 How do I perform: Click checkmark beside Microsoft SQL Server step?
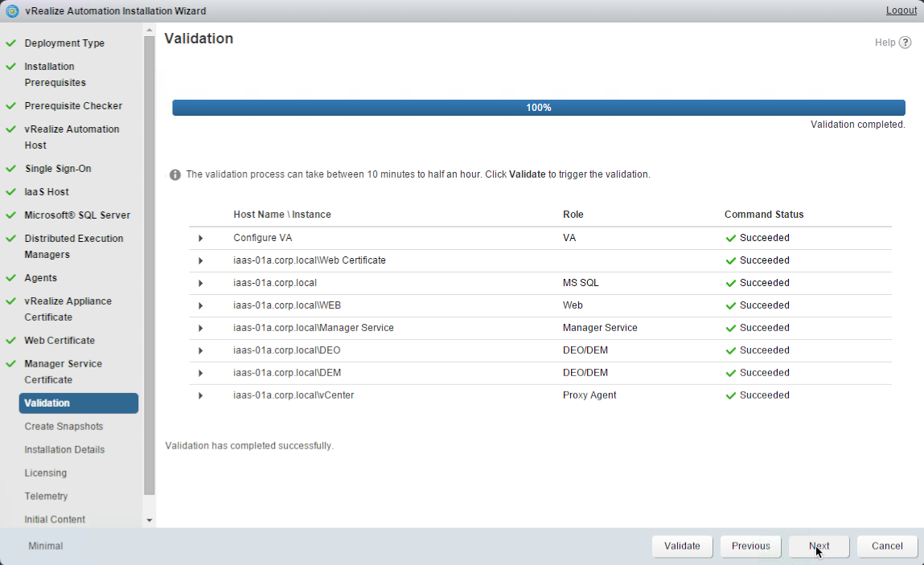pos(10,215)
